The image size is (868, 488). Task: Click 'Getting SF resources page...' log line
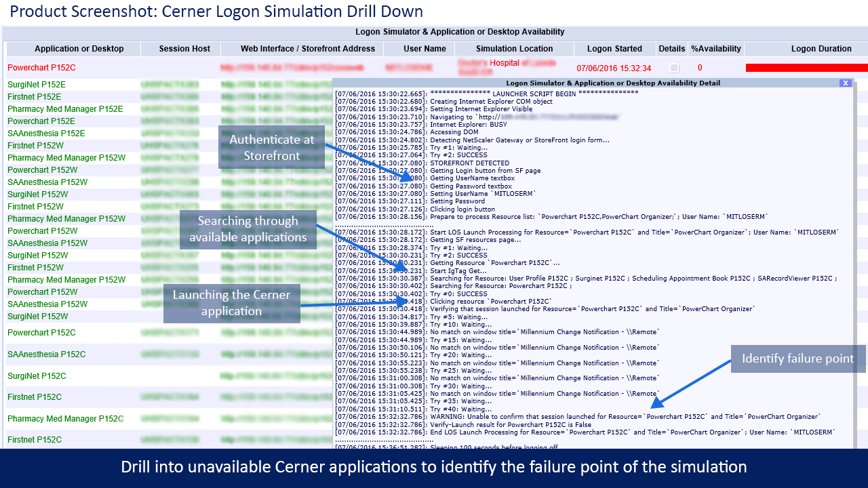428,240
